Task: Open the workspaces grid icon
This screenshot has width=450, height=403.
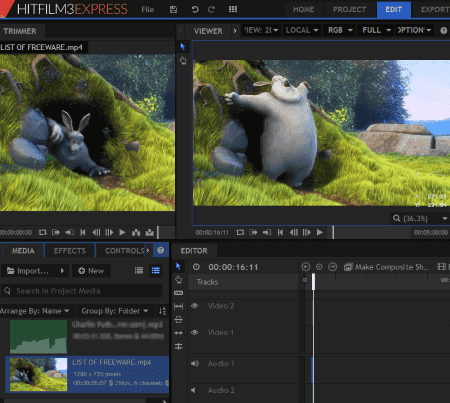Action: tap(233, 9)
